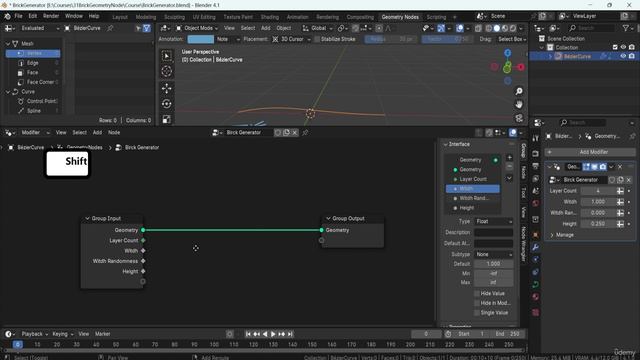Select the Vertex domain row in spreadsheet
640x360 pixels.
(33, 53)
